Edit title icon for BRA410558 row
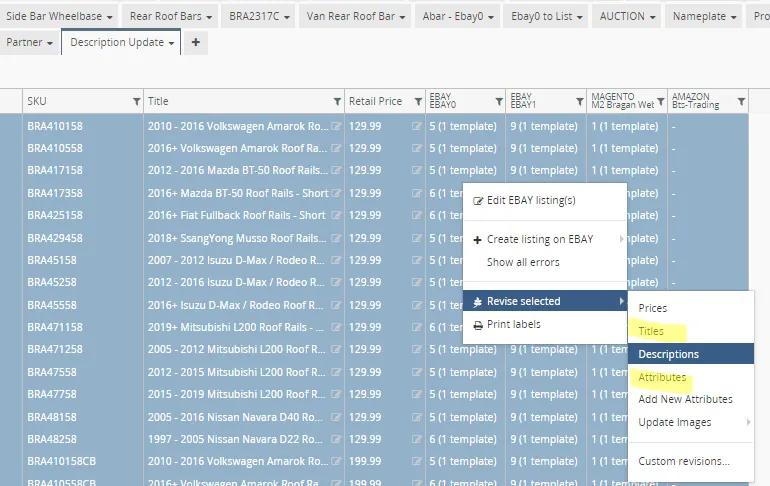770x486 pixels. [x=336, y=148]
